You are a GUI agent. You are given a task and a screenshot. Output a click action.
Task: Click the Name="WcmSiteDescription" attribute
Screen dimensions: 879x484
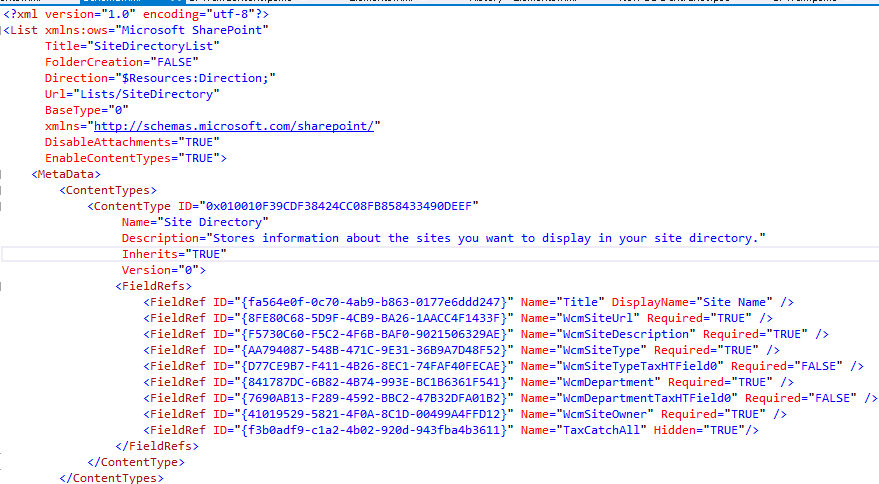click(608, 334)
